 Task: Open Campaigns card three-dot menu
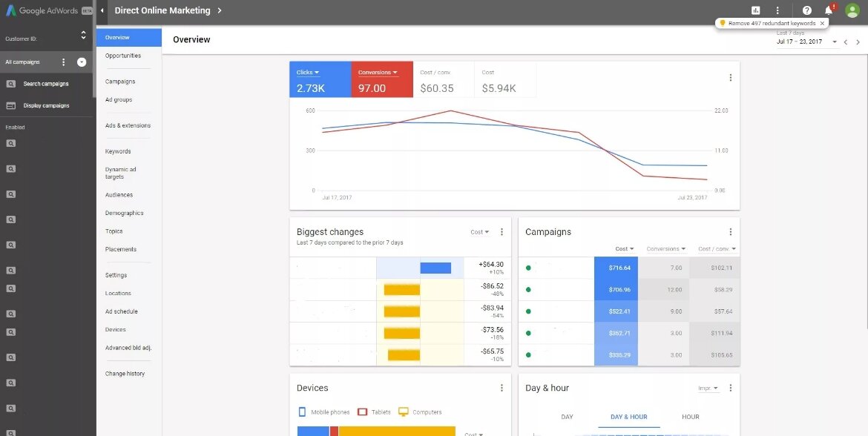(x=731, y=232)
